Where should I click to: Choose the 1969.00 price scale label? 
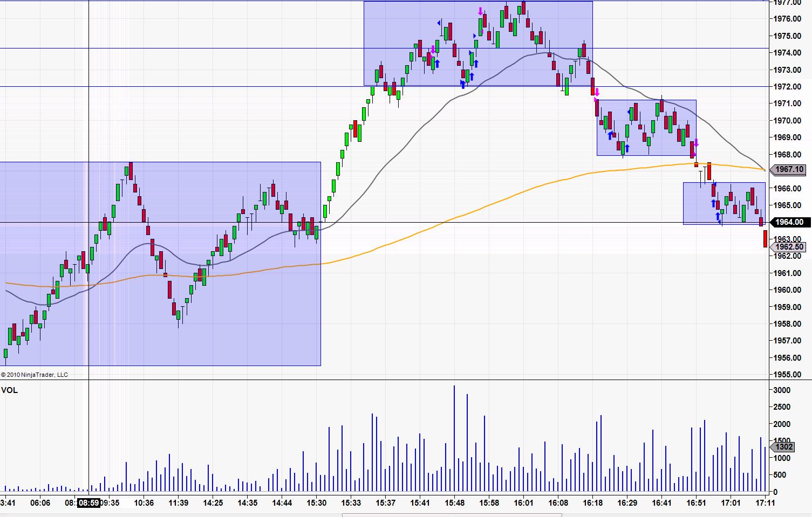[787, 137]
